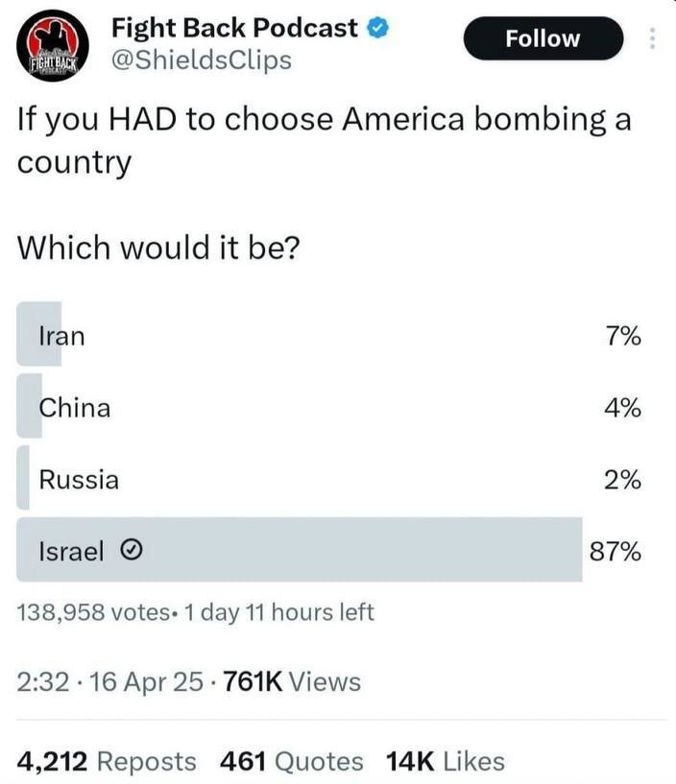Open the 4,212 Reposts list
This screenshot has width=676, height=784.
(107, 762)
